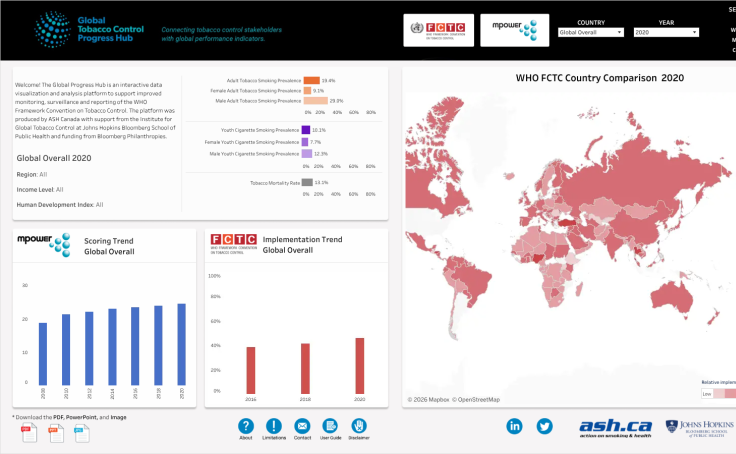Click the Global Tobacco Control Progress Hub logo
The width and height of the screenshot is (736, 454).
click(x=89, y=29)
